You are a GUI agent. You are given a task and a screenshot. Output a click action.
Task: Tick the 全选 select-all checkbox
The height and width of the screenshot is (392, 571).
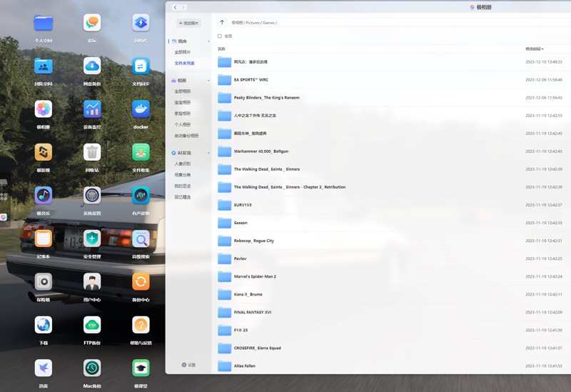[x=220, y=36]
